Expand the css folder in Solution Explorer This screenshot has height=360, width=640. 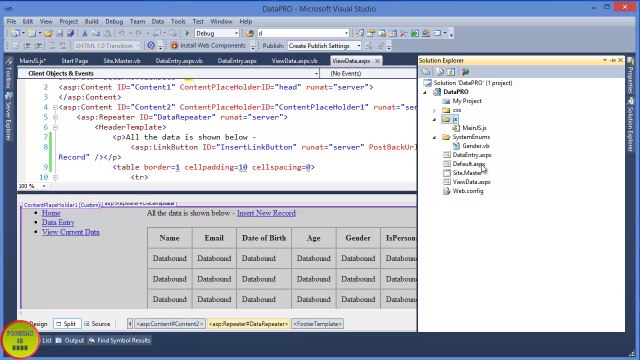(435, 110)
